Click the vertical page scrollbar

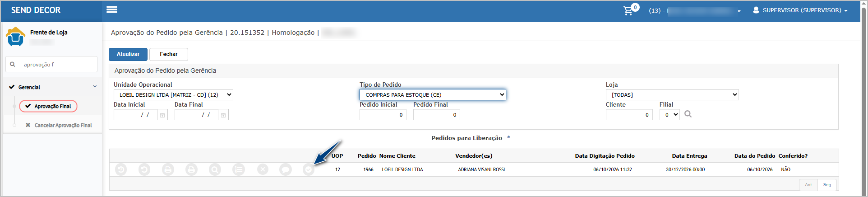864,98
